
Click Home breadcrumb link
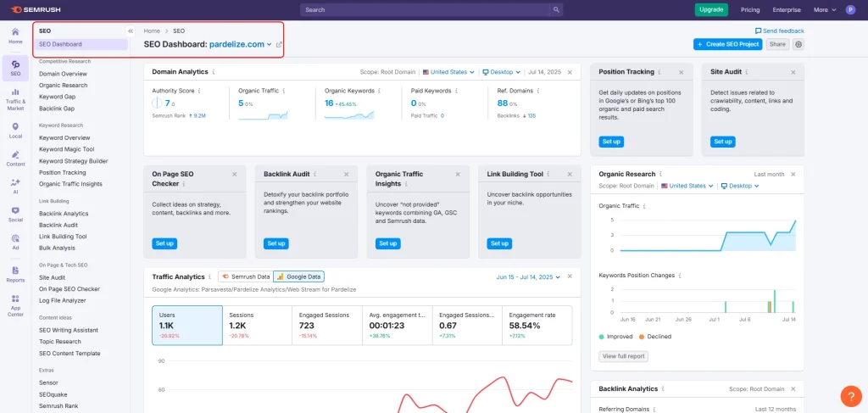(x=152, y=31)
